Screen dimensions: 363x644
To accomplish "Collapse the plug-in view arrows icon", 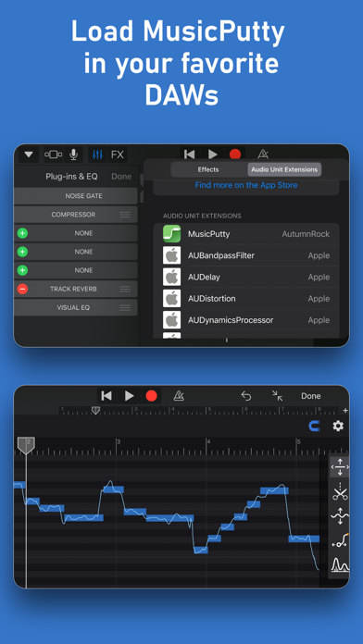I will point(278,396).
